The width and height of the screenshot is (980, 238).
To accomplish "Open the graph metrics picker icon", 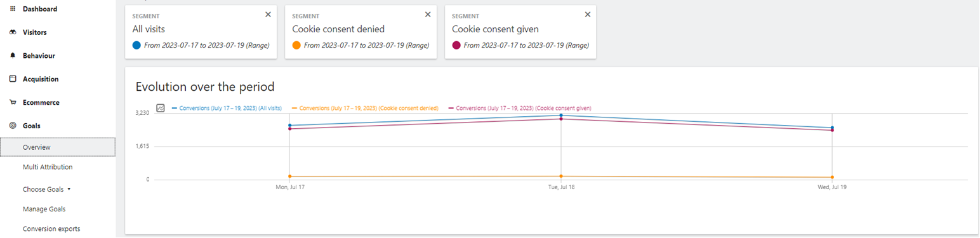I will (x=161, y=109).
